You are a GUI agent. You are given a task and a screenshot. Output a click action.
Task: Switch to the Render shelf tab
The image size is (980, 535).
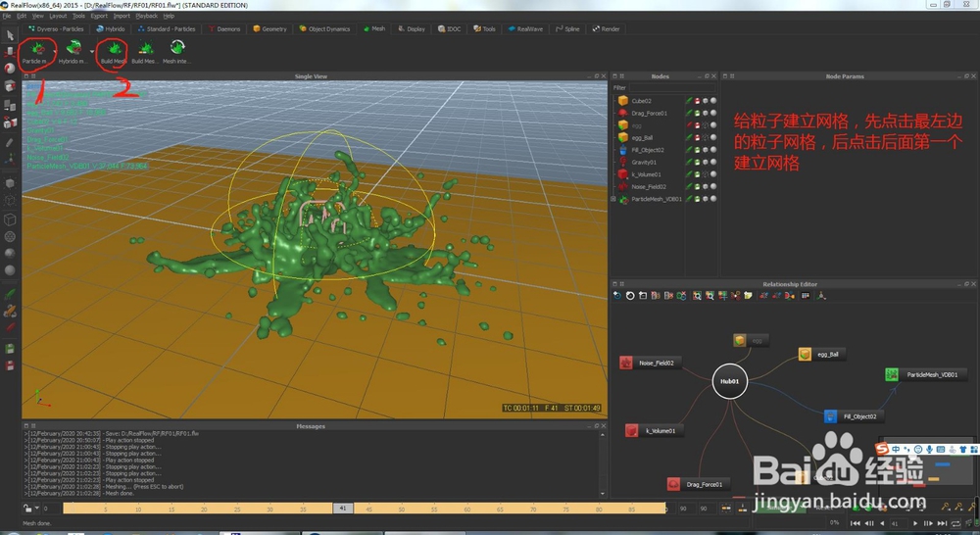coord(607,28)
